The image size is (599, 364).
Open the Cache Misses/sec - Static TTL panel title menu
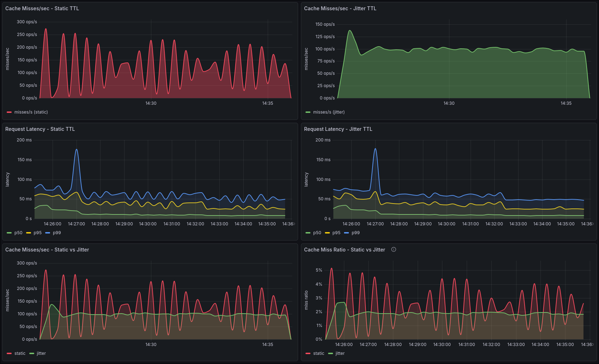tap(42, 8)
